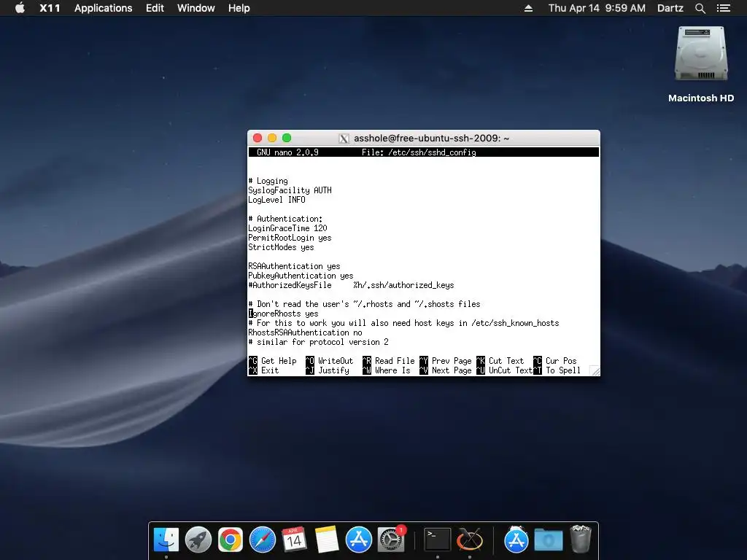Click the 'PermitRootLogin yes' line
Image resolution: width=747 pixels, height=560 pixels.
pos(290,238)
